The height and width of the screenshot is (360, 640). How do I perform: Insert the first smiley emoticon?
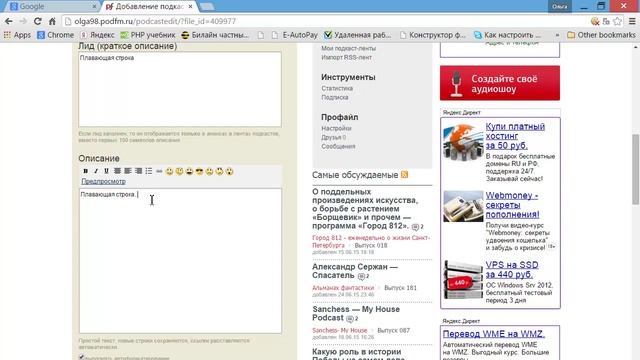click(169, 171)
